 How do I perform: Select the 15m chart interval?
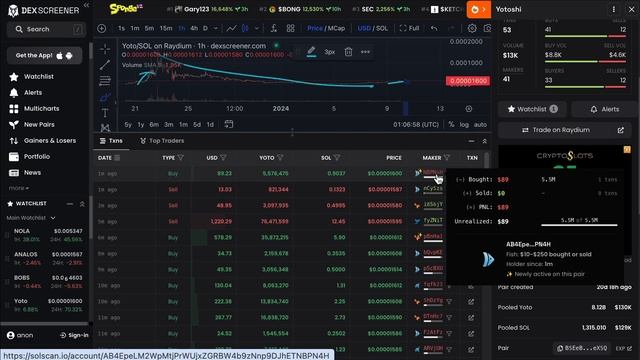[166, 29]
